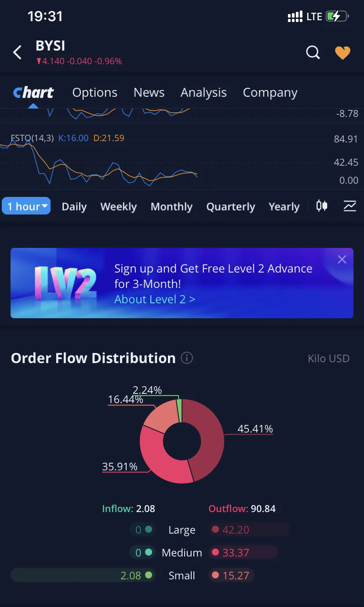This screenshot has height=607, width=364.
Task: Switch chart to Daily interval
Action: coord(74,207)
